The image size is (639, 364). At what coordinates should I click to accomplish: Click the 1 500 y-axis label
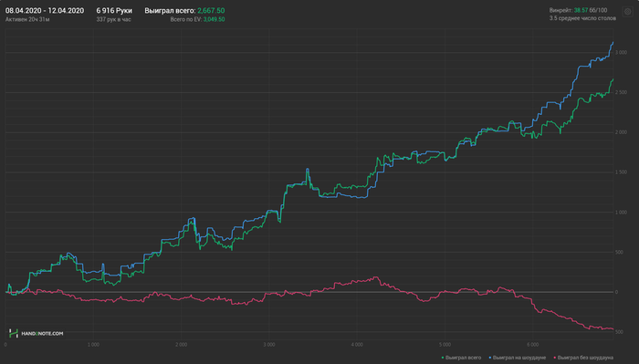pos(621,172)
